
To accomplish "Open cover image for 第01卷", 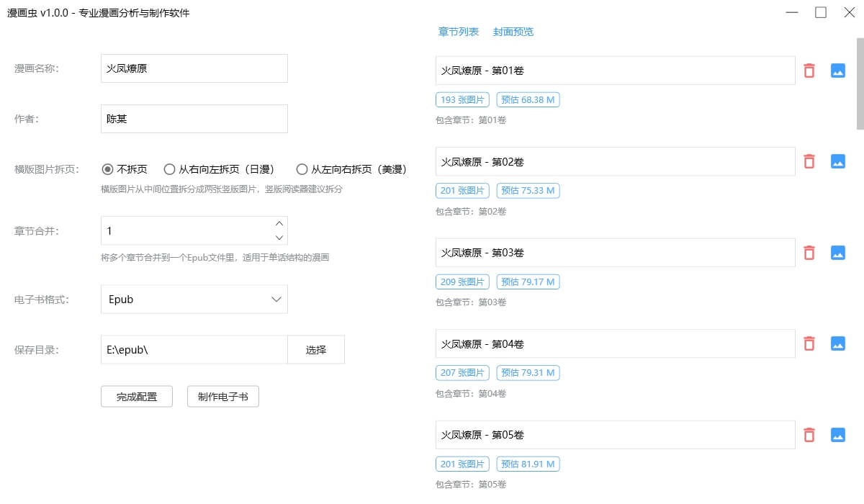I will pos(837,71).
